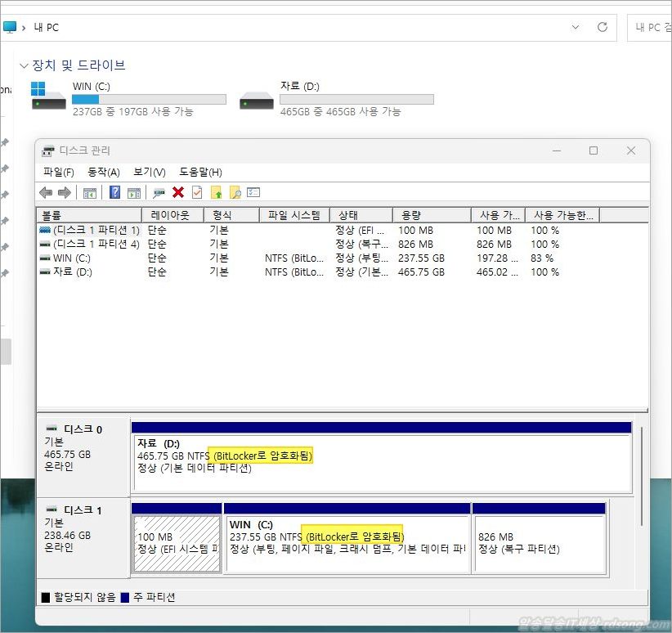Viewport: 672px width, 633px height.
Task: Sort by the 파일 시스템 column header
Action: (x=293, y=214)
